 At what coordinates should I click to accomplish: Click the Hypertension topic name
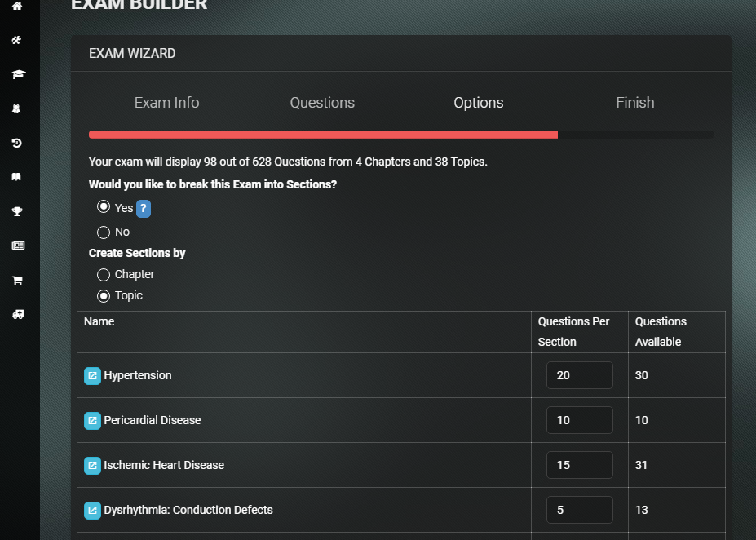tap(137, 375)
